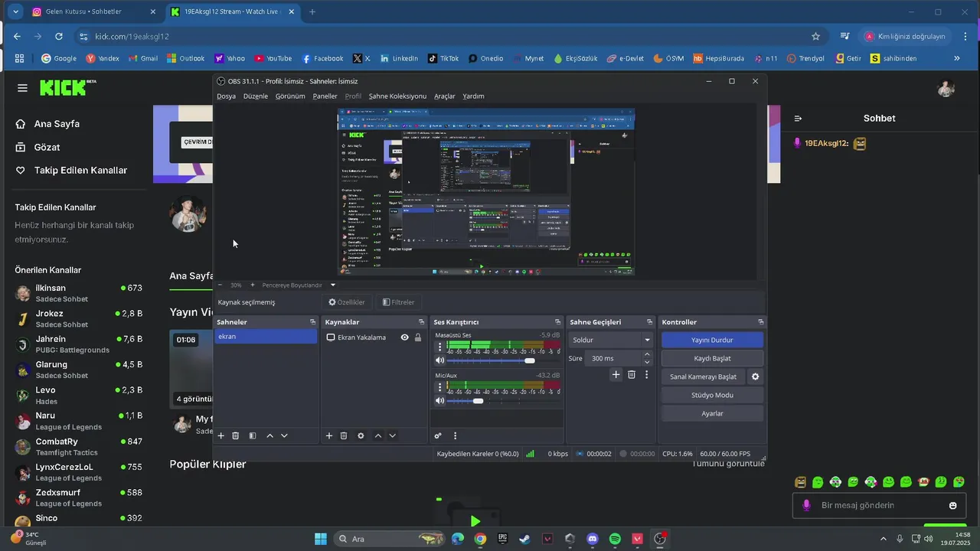Image resolution: width=980 pixels, height=551 pixels.
Task: Open the Dosya menu in OBS
Action: (x=226, y=96)
